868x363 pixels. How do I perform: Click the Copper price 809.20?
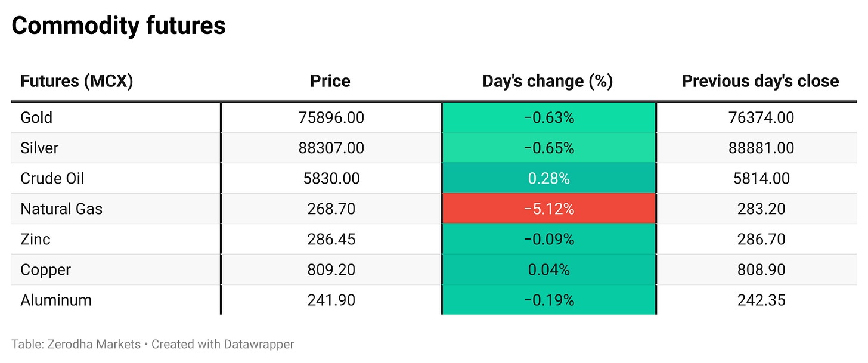pos(331,269)
